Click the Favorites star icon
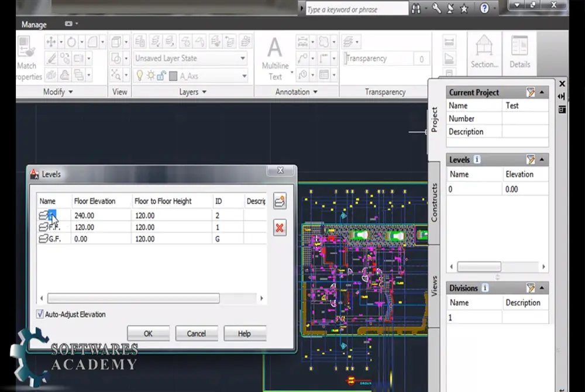Screen dimensions: 585x392 click(x=464, y=8)
